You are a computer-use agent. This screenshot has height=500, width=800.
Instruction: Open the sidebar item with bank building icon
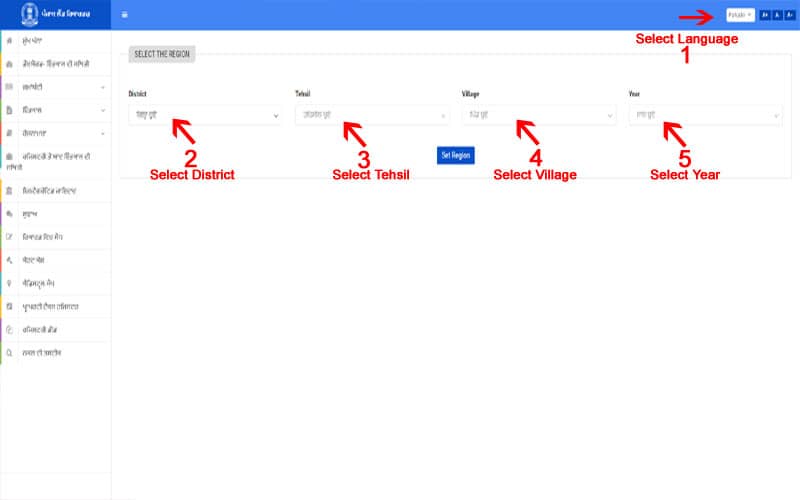tap(56, 191)
